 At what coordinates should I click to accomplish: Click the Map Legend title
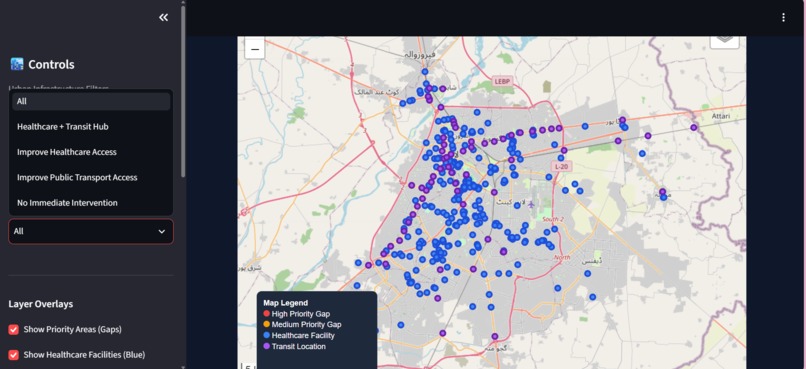[x=285, y=303]
